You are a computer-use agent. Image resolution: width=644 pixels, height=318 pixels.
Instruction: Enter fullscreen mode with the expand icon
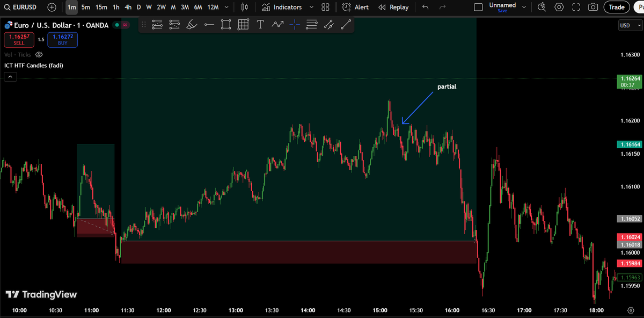[576, 7]
